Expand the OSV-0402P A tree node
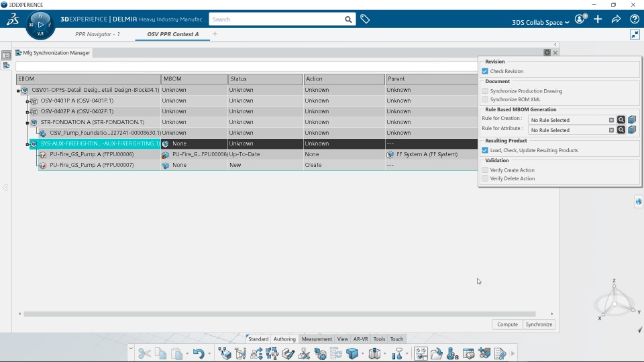This screenshot has height=362, width=644. click(28, 112)
